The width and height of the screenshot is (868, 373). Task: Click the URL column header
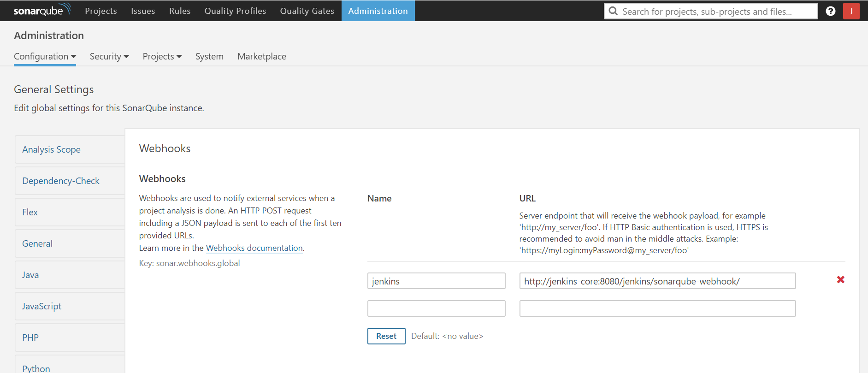tap(527, 198)
